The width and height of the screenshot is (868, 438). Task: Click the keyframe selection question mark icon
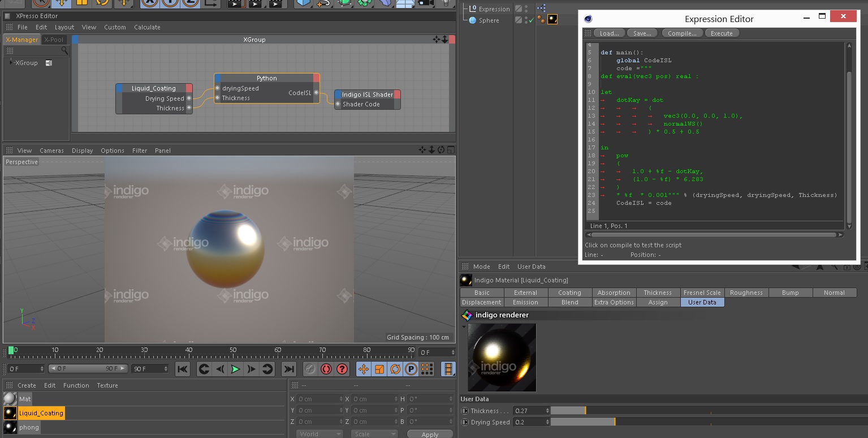tap(342, 370)
